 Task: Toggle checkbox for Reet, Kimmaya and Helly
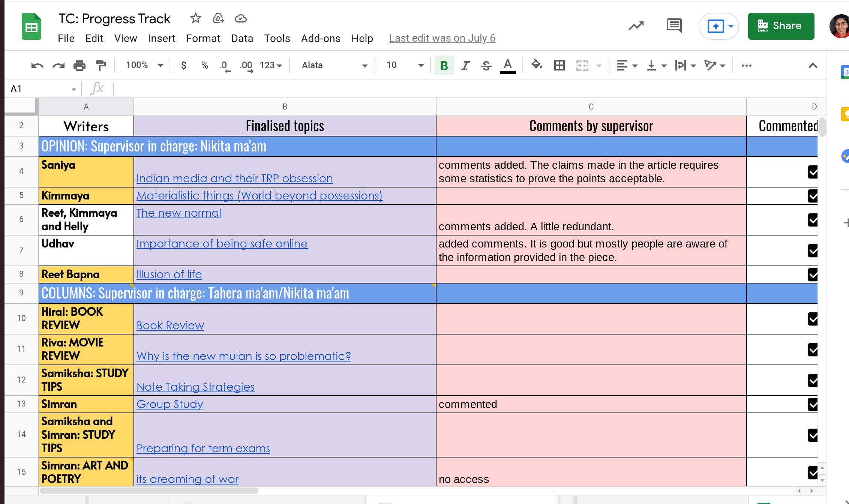[x=813, y=220]
